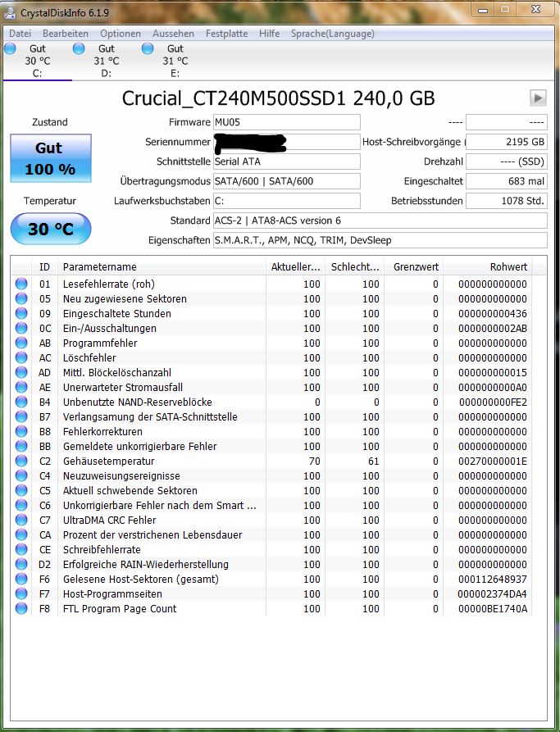Open the Hilfe menu

coord(270,34)
